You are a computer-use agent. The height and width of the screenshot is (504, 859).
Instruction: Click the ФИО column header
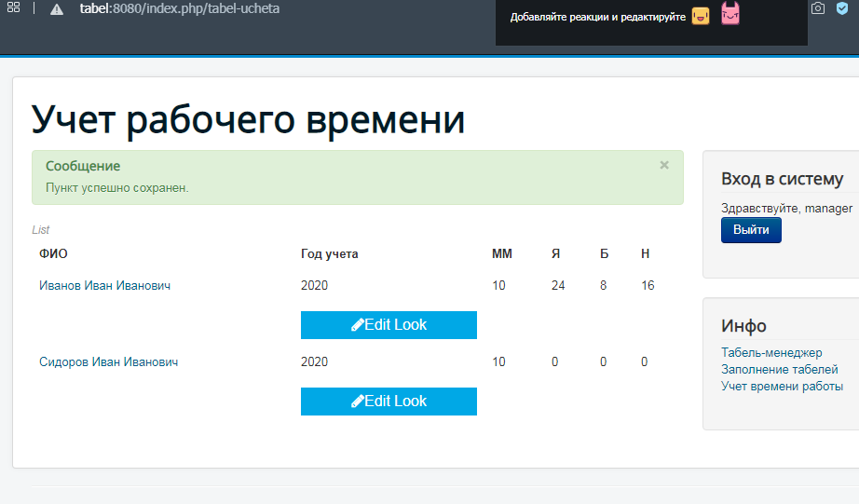point(53,254)
